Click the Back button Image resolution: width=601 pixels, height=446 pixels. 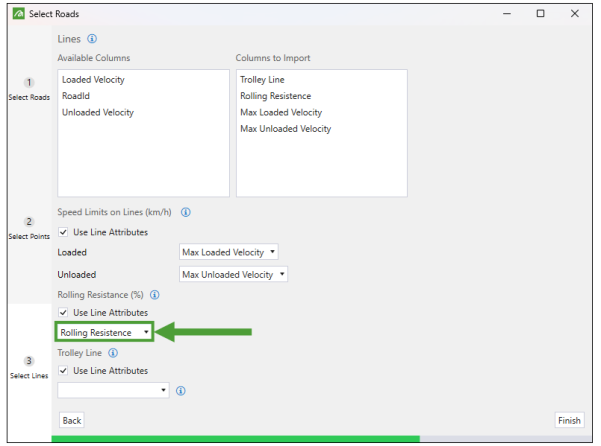(x=72, y=420)
